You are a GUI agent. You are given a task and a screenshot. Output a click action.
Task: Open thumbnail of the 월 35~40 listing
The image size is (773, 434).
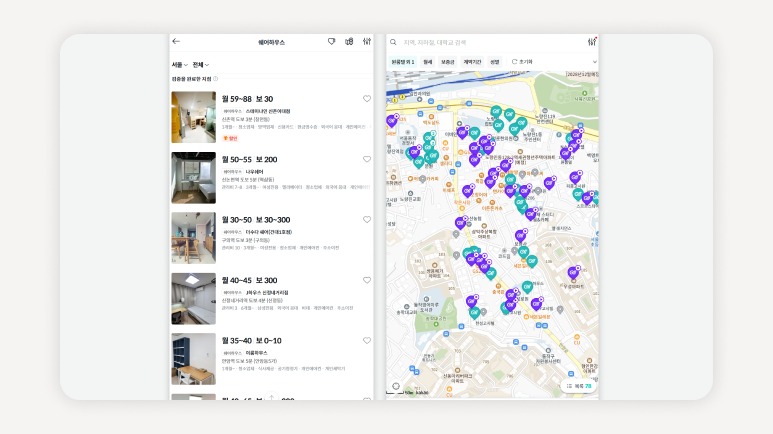point(193,359)
